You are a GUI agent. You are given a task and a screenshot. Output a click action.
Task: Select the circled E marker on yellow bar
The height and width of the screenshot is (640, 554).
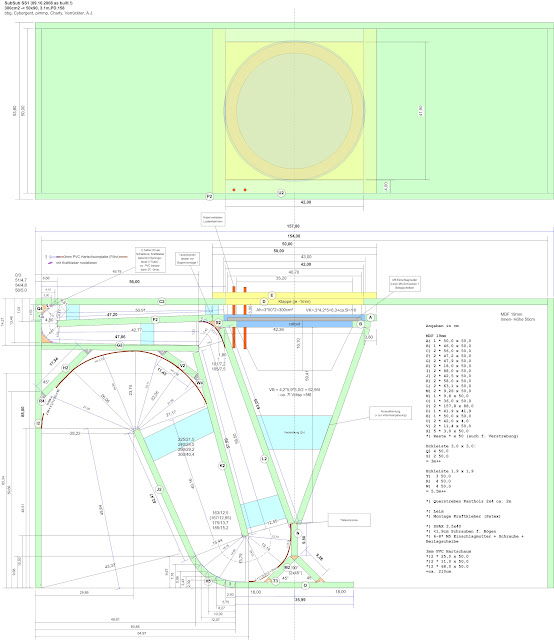click(x=271, y=295)
